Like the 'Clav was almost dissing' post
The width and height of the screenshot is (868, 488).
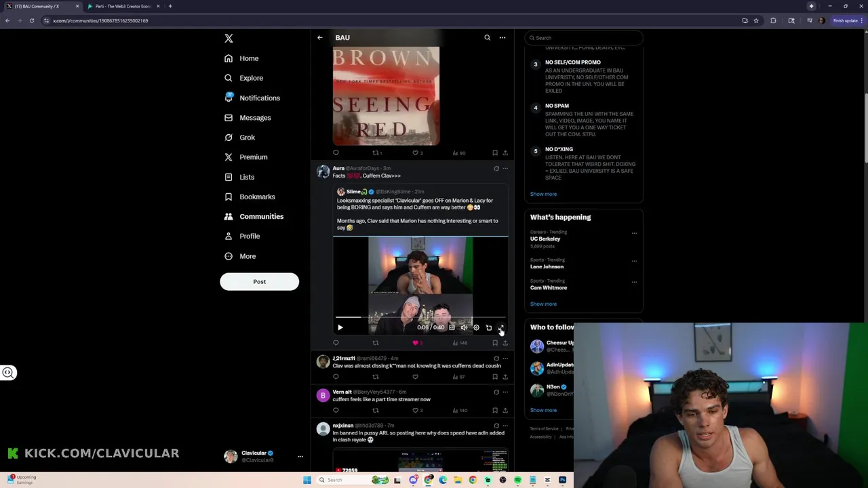(x=415, y=377)
